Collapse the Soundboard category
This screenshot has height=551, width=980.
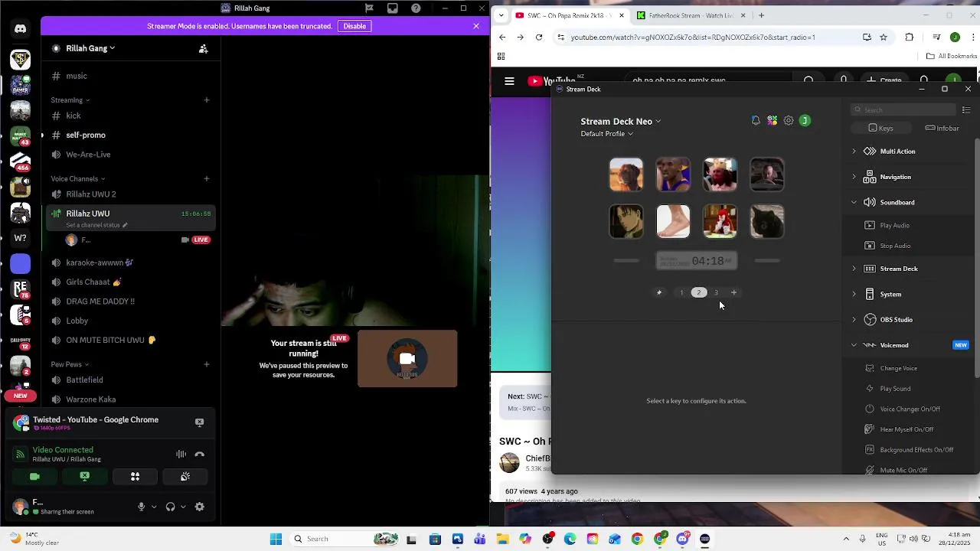point(854,203)
